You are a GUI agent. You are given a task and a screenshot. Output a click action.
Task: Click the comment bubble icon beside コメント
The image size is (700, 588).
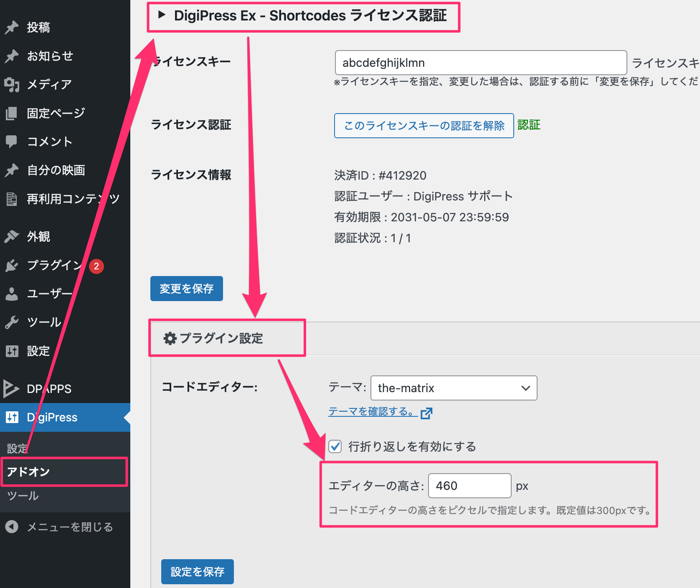(12, 142)
